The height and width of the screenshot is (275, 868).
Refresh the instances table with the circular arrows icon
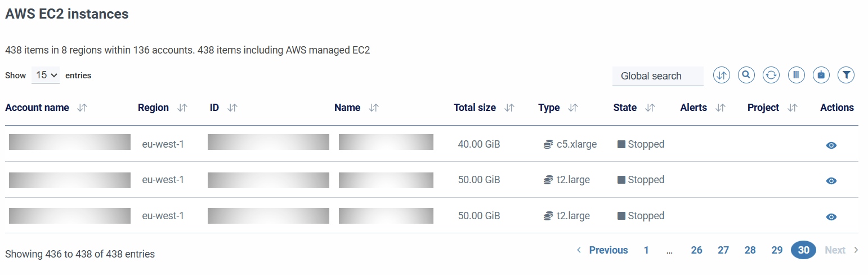coord(771,74)
